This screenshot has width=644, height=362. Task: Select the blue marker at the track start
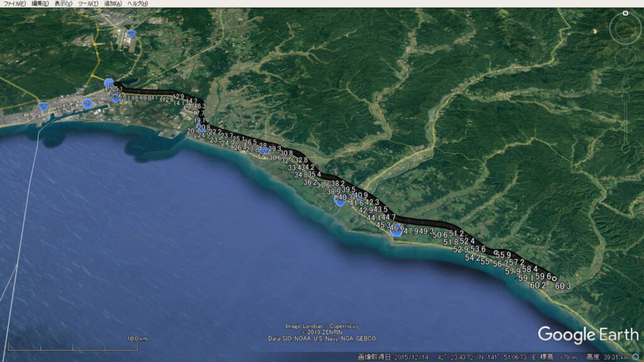[109, 84]
